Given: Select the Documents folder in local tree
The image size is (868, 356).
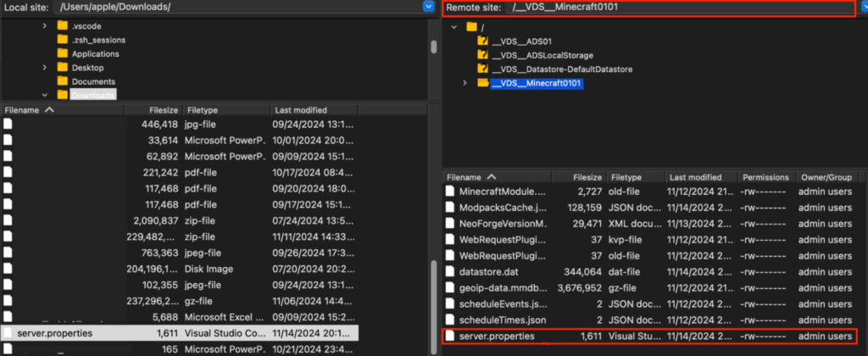Looking at the screenshot, I should (93, 81).
